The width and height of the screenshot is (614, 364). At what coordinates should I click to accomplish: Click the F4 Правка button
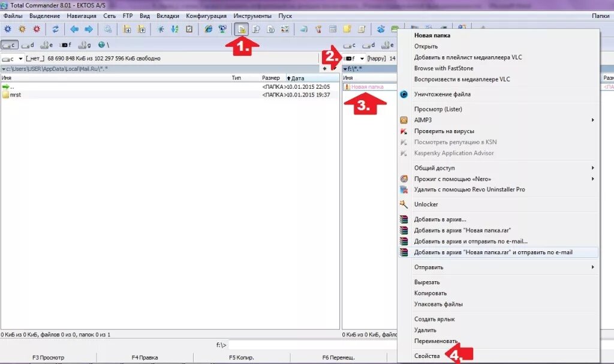tap(145, 357)
